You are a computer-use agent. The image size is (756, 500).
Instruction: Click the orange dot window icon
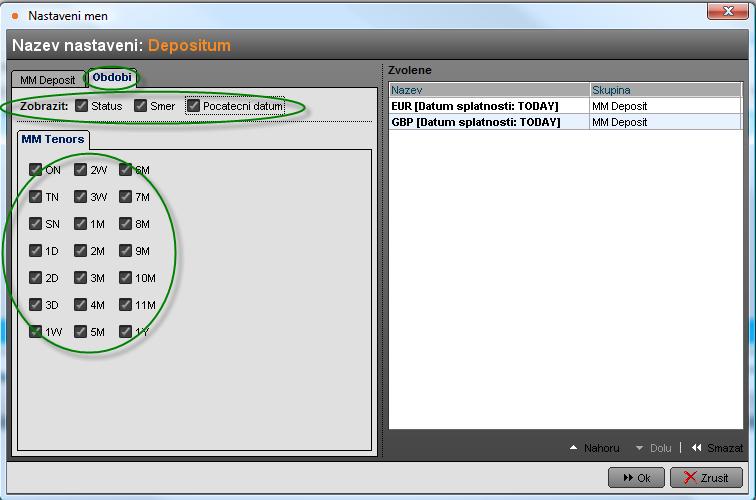click(15, 16)
